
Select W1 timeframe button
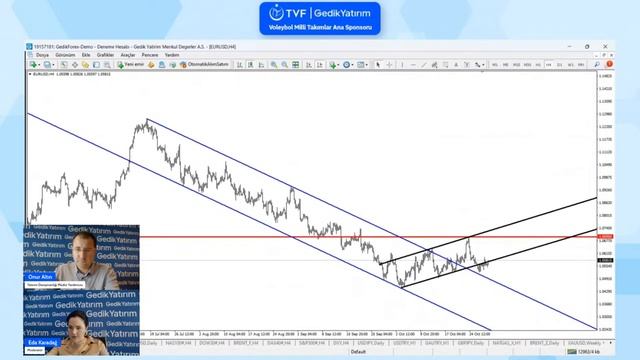(570, 64)
